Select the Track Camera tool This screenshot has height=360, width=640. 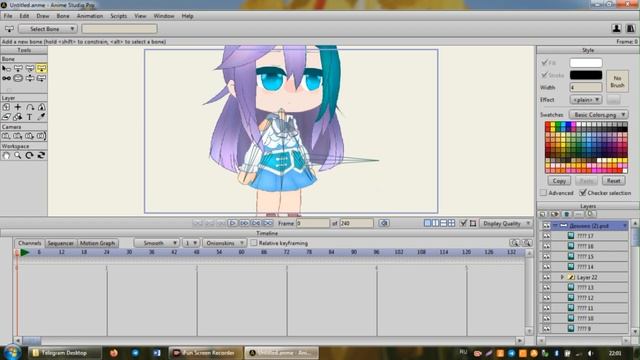click(6, 136)
